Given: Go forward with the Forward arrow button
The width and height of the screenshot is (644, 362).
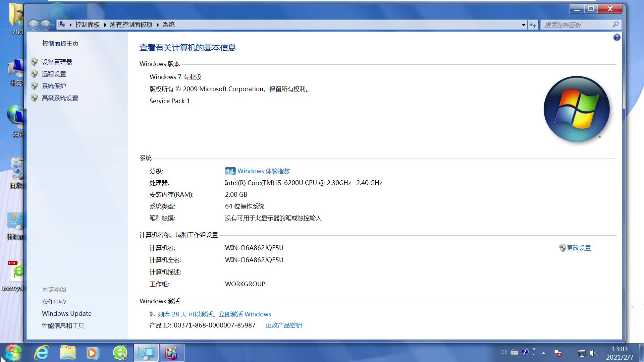Looking at the screenshot, I should coord(45,25).
